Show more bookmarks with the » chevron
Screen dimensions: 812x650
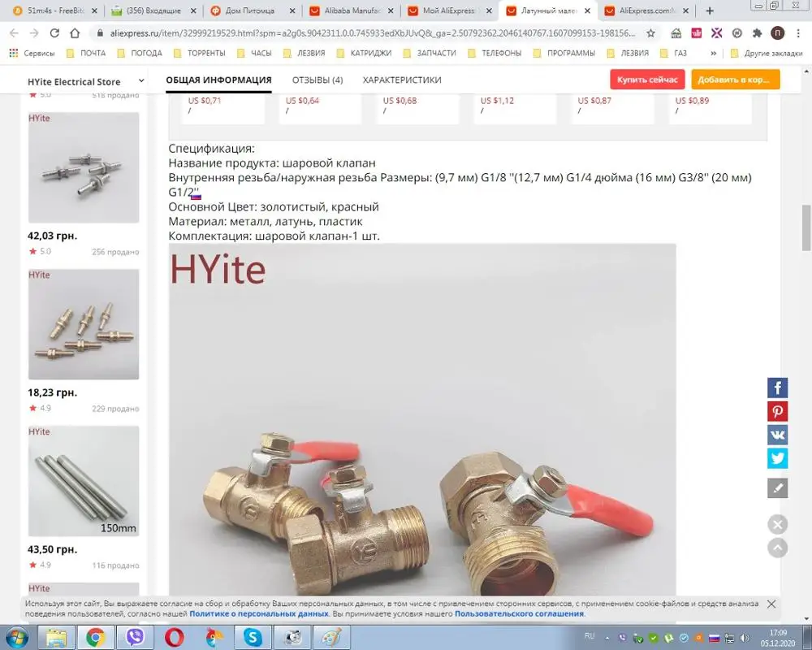714,53
